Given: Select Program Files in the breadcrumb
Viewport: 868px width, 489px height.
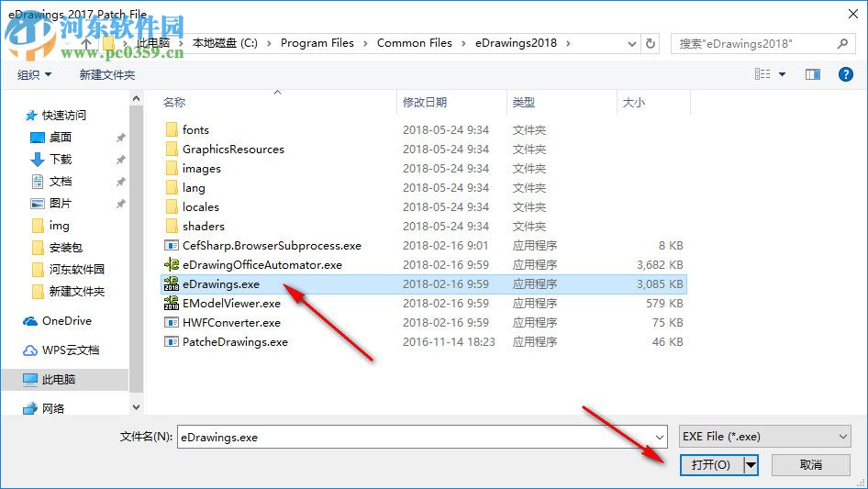Looking at the screenshot, I should pyautogui.click(x=317, y=43).
